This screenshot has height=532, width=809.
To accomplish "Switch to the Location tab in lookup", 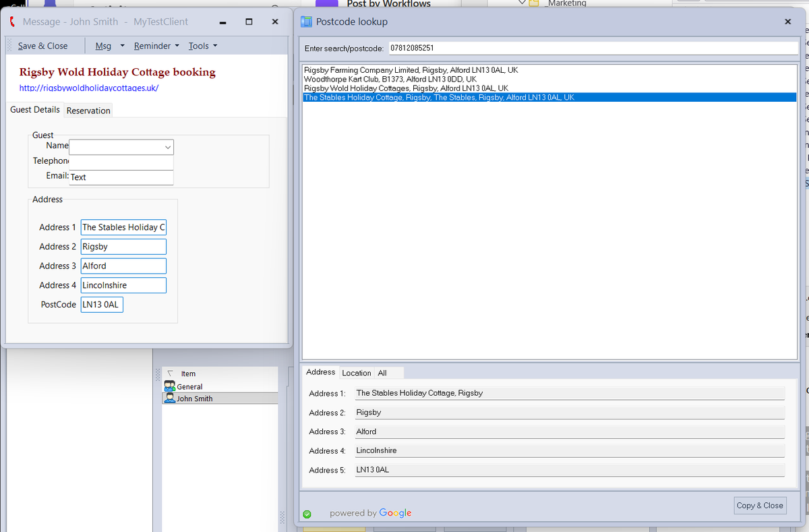I will (x=357, y=373).
